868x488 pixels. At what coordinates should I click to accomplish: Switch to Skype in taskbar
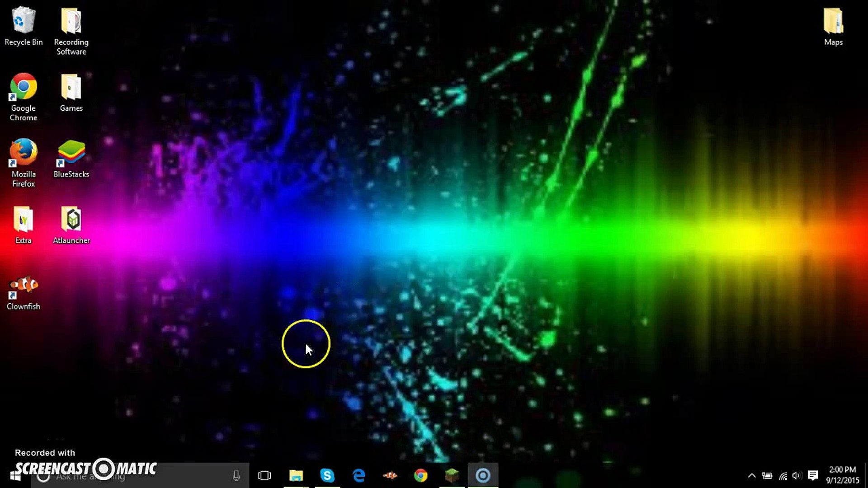point(327,475)
